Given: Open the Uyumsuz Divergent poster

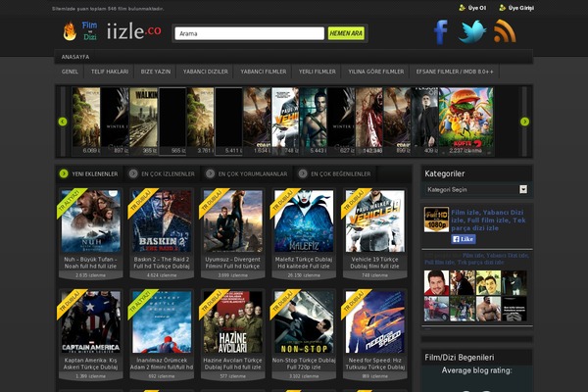Looking at the screenshot, I should (x=233, y=220).
